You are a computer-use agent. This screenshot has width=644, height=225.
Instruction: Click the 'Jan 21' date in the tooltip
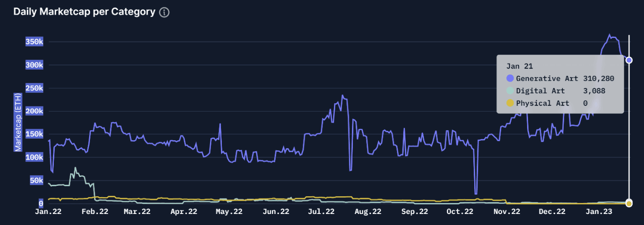pos(519,66)
